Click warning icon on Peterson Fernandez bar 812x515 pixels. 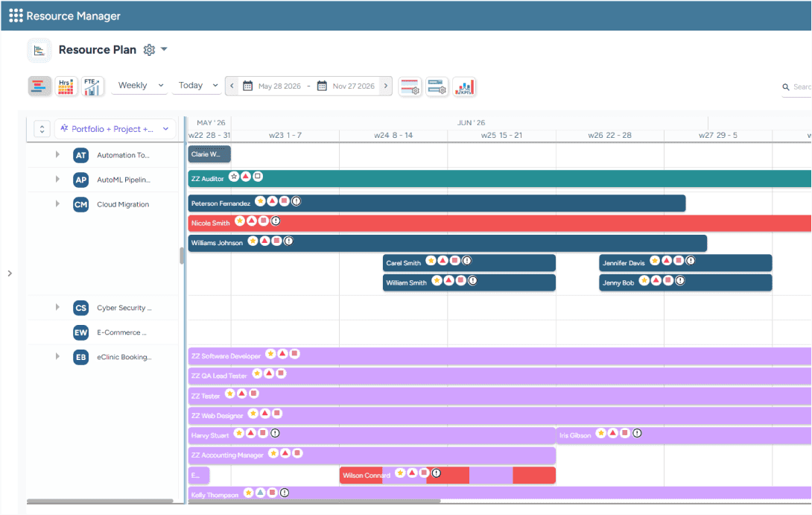296,201
